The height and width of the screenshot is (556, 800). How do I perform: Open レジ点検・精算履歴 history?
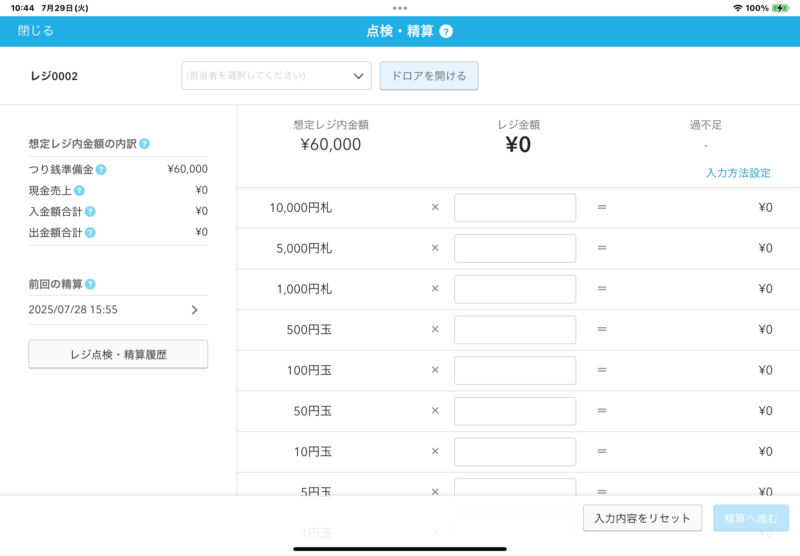[118, 354]
